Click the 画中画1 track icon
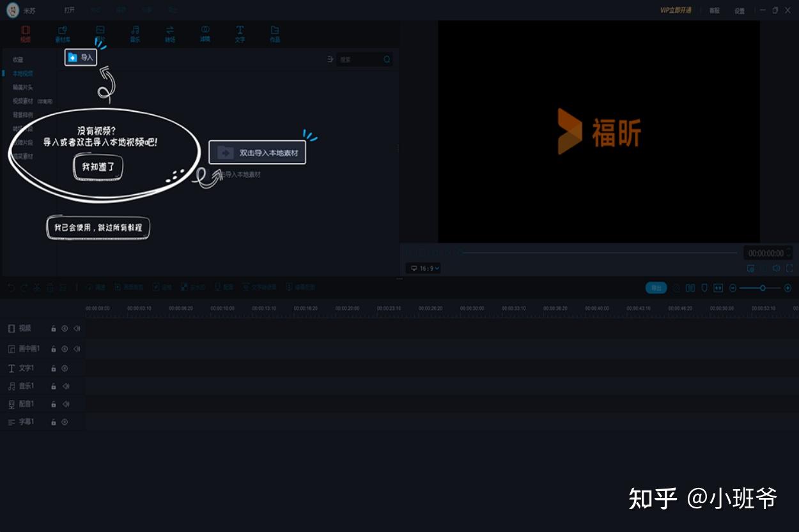Image resolution: width=799 pixels, height=532 pixels. coord(12,349)
